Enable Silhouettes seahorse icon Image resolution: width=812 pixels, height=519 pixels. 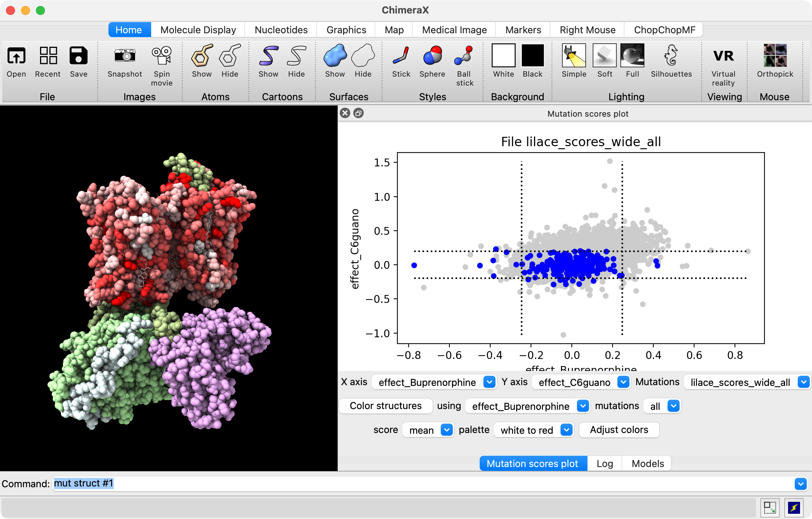click(x=671, y=56)
